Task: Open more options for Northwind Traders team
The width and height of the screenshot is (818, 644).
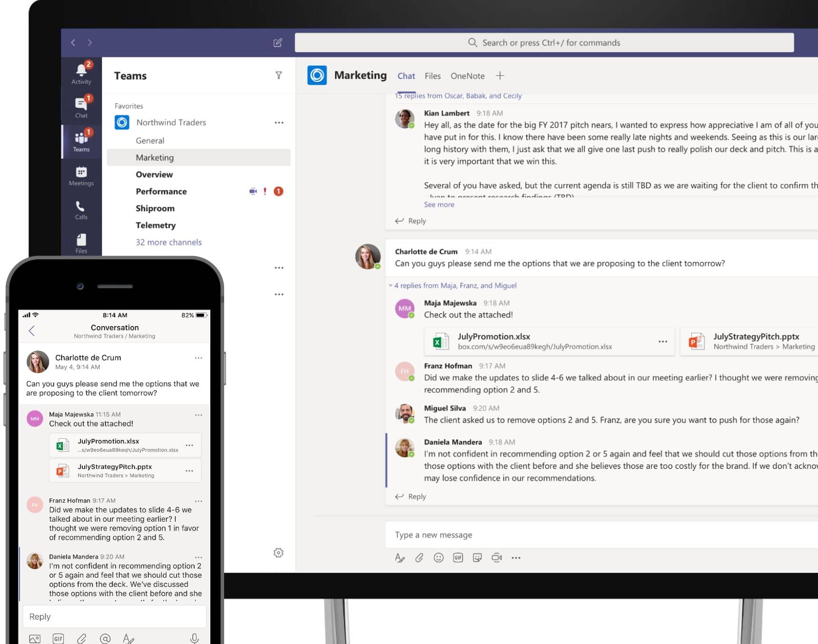Action: (279, 123)
